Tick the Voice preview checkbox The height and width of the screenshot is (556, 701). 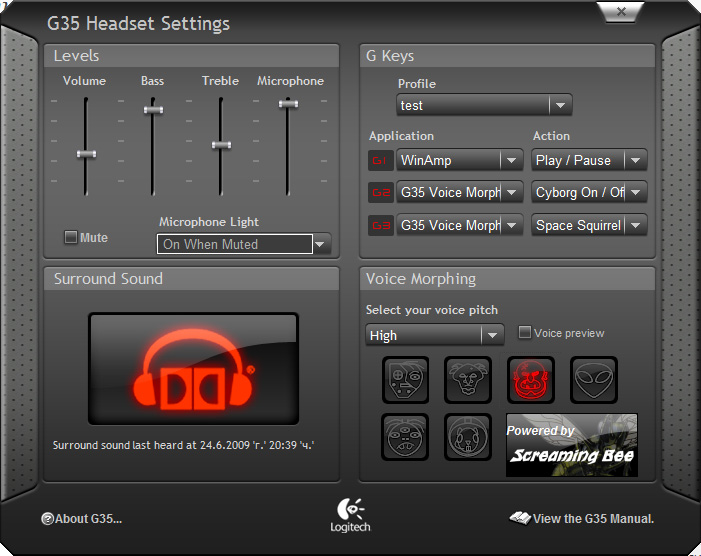pyautogui.click(x=525, y=333)
